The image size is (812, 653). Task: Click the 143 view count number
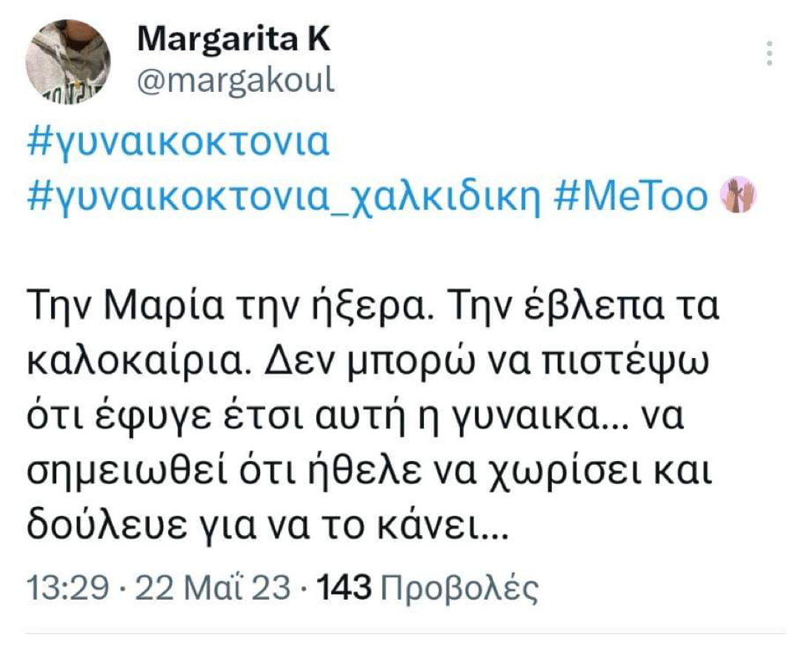pos(342,589)
